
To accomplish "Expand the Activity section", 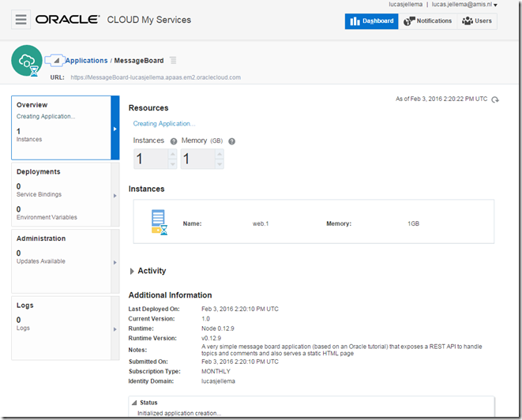I will click(132, 271).
